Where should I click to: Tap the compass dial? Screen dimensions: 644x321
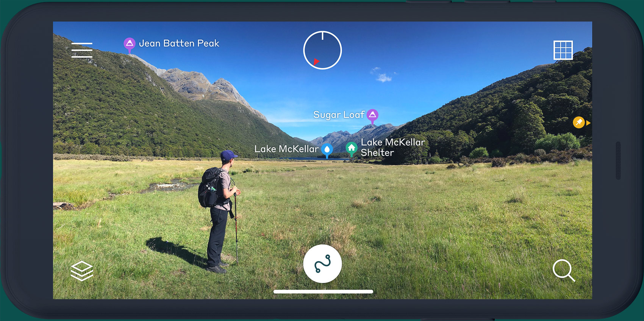(x=322, y=50)
